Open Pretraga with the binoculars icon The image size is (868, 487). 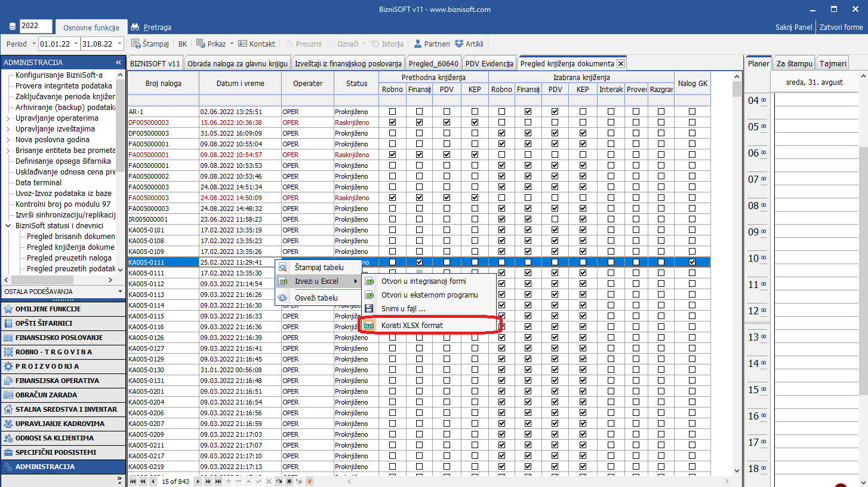click(135, 27)
